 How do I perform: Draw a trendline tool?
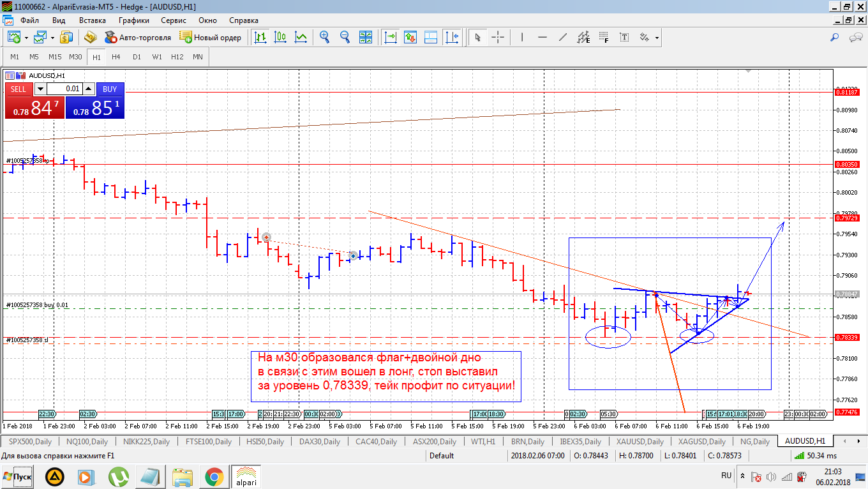pyautogui.click(x=562, y=37)
